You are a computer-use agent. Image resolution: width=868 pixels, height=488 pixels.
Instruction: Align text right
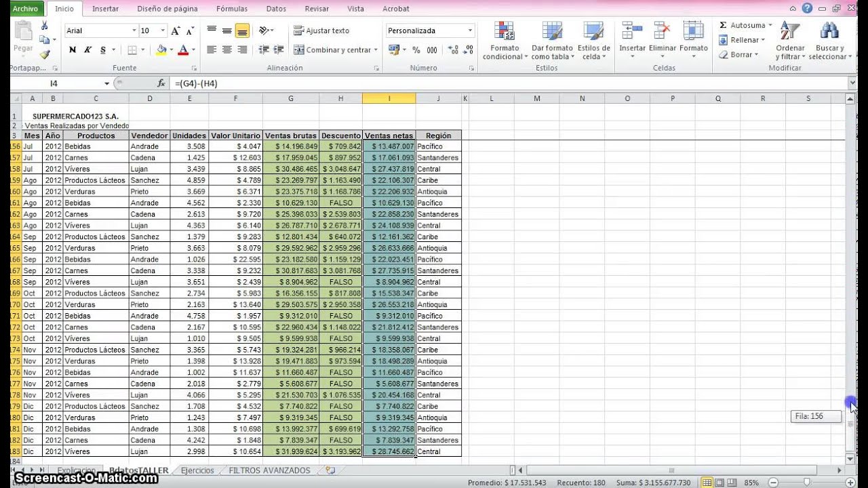tap(242, 49)
